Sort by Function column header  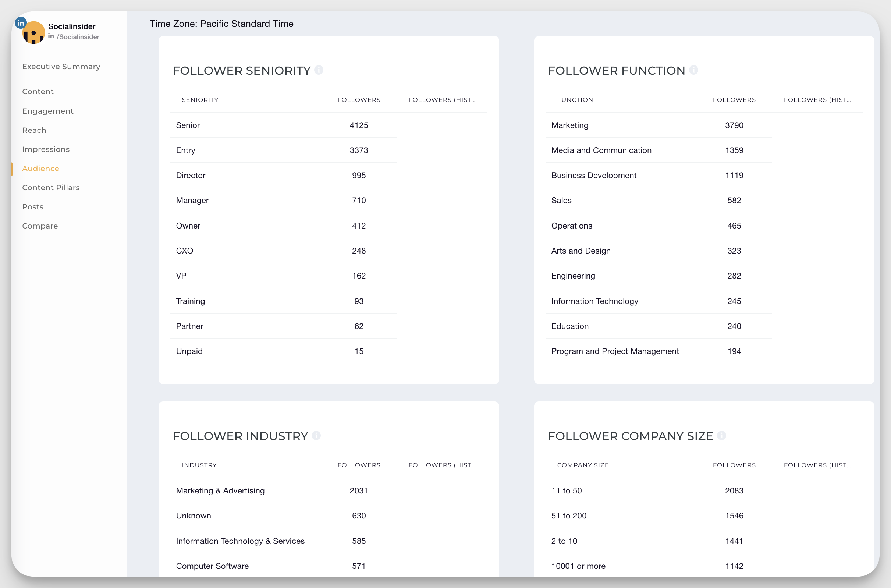(x=575, y=100)
